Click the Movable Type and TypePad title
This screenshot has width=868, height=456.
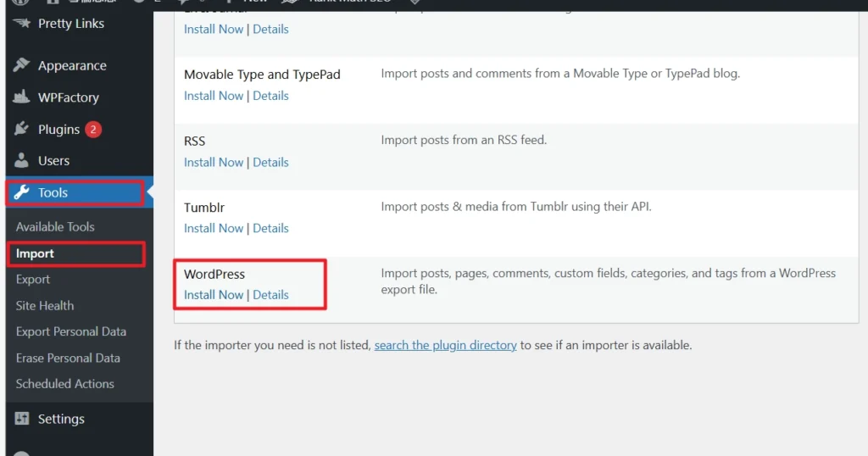coord(262,74)
